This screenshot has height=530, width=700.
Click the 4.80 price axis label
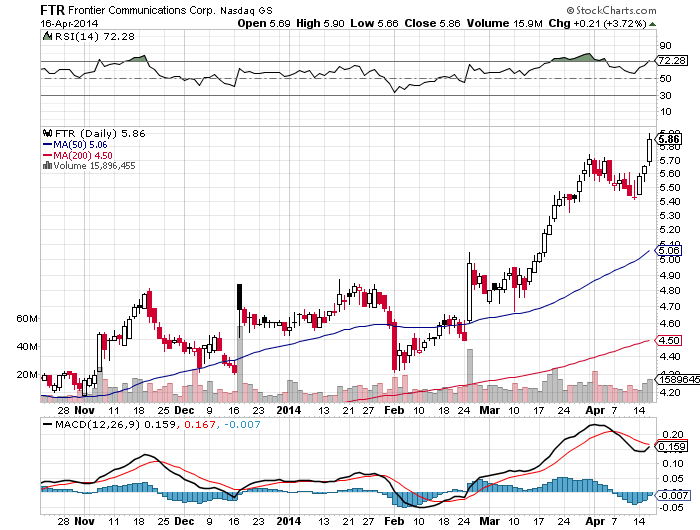tap(670, 291)
